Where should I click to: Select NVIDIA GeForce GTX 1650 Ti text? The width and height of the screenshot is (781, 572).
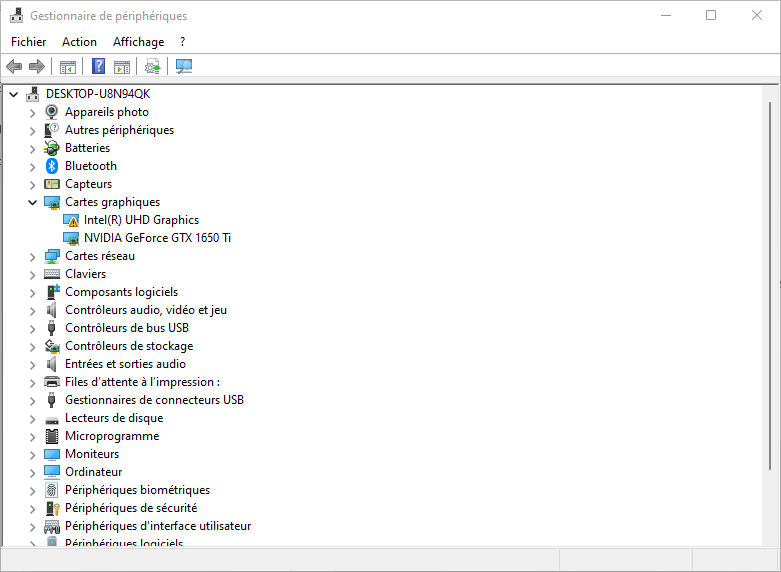click(x=157, y=238)
